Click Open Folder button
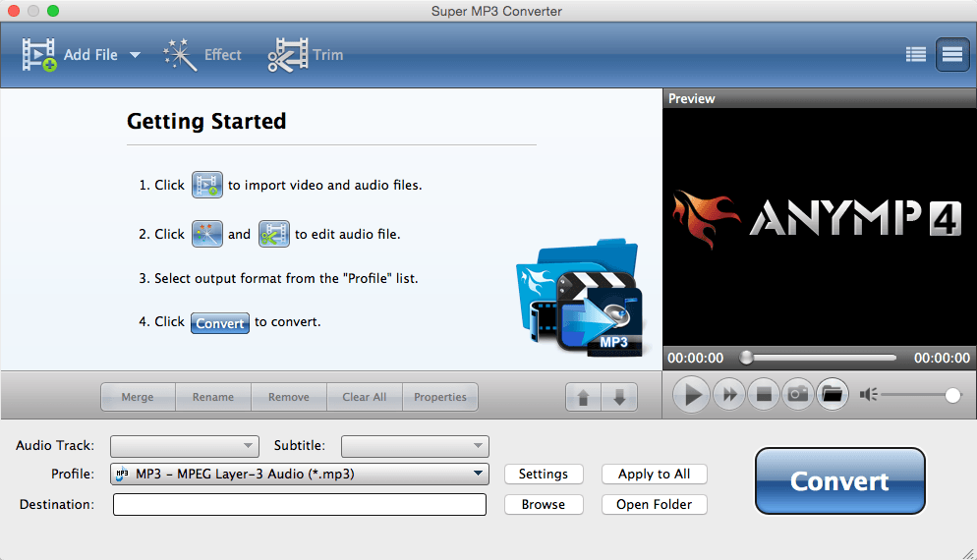The height and width of the screenshot is (560, 977). click(x=655, y=505)
